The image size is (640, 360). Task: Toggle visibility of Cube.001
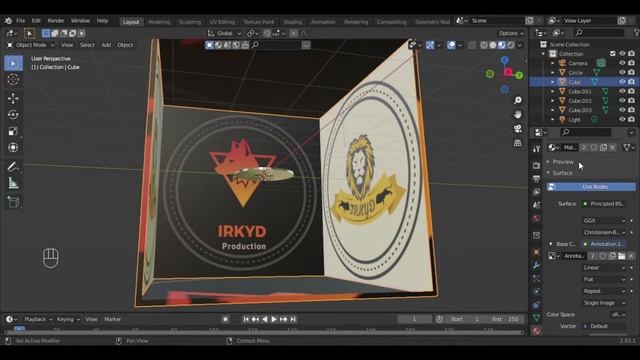click(622, 91)
